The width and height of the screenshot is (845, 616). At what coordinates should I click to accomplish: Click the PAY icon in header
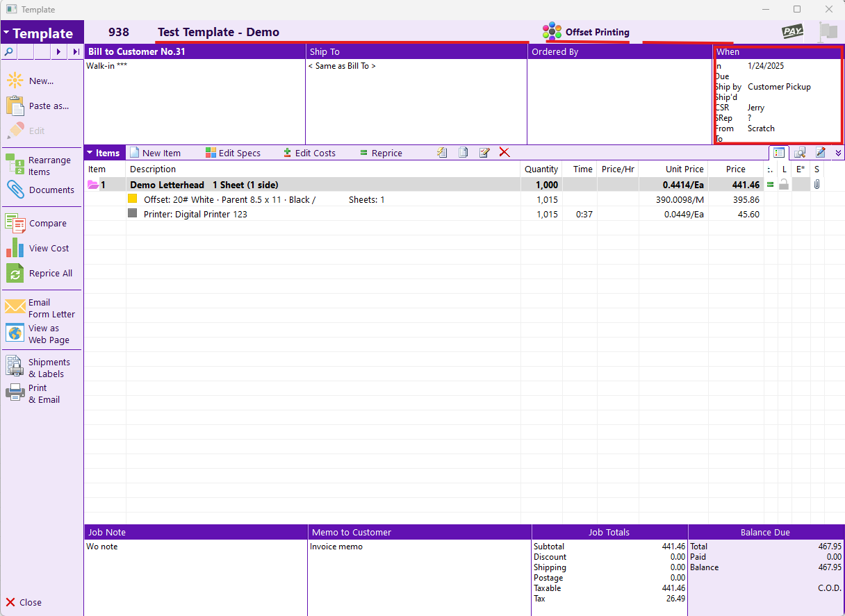(x=793, y=31)
